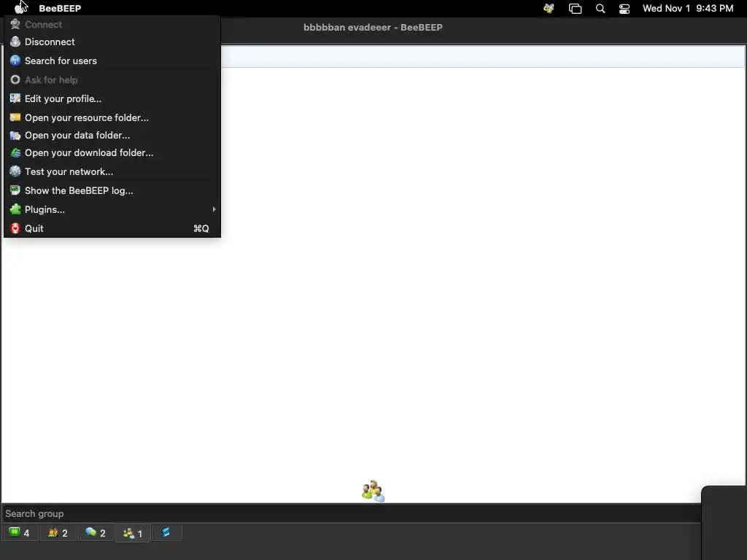Click the BeeBEEP bee status icon
This screenshot has height=560, width=747.
pyautogui.click(x=549, y=8)
